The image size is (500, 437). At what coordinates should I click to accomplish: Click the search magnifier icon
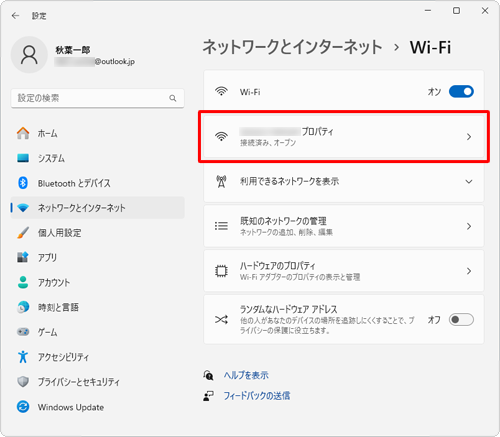point(173,98)
